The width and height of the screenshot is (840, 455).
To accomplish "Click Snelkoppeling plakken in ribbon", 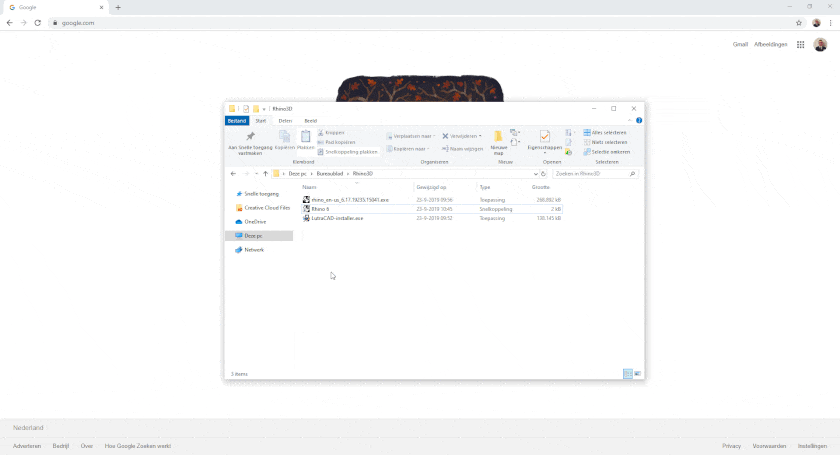I will (347, 152).
